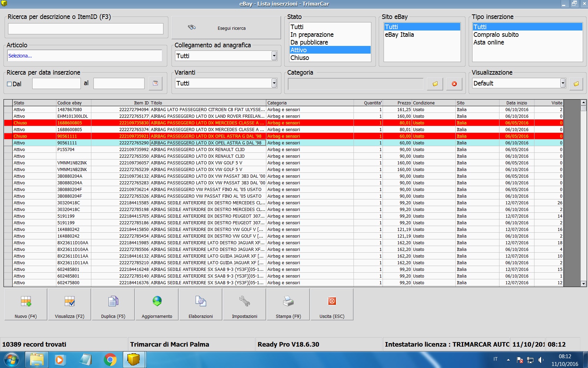Focus the description or ItemID search field

click(x=86, y=29)
